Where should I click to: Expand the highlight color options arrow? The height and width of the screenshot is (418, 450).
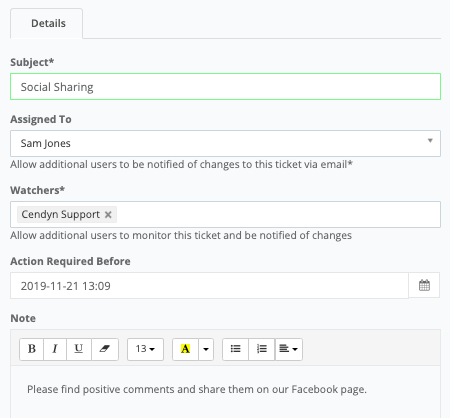pyautogui.click(x=206, y=349)
